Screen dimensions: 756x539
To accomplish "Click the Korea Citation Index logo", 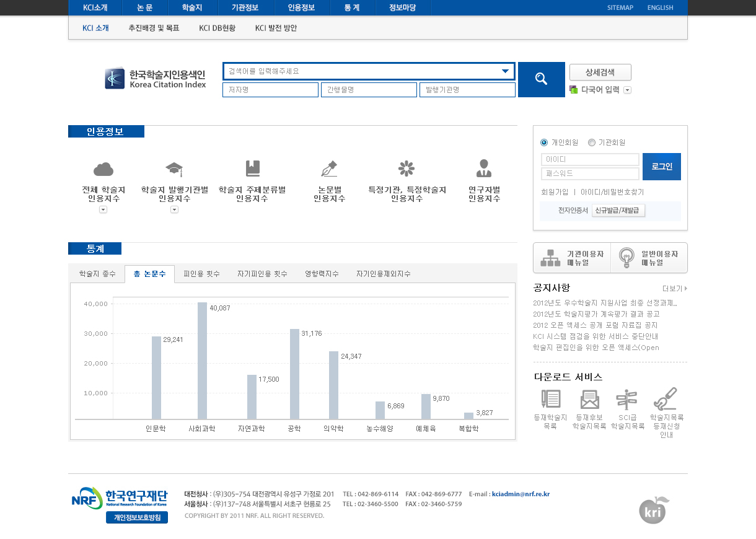I will pos(156,79).
